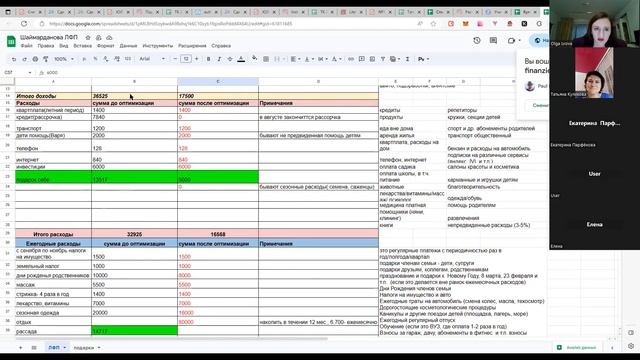
Task: Open the text rotation dropdown
Action: (x=336, y=59)
